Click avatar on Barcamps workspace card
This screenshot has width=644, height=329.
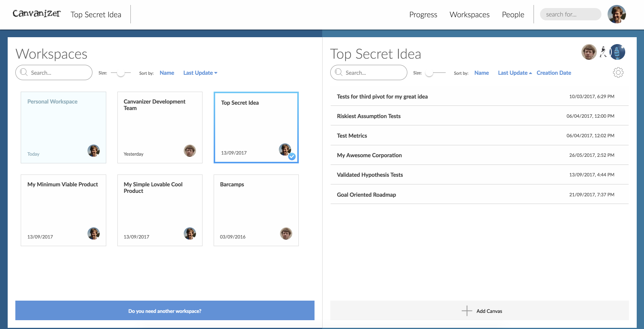286,233
